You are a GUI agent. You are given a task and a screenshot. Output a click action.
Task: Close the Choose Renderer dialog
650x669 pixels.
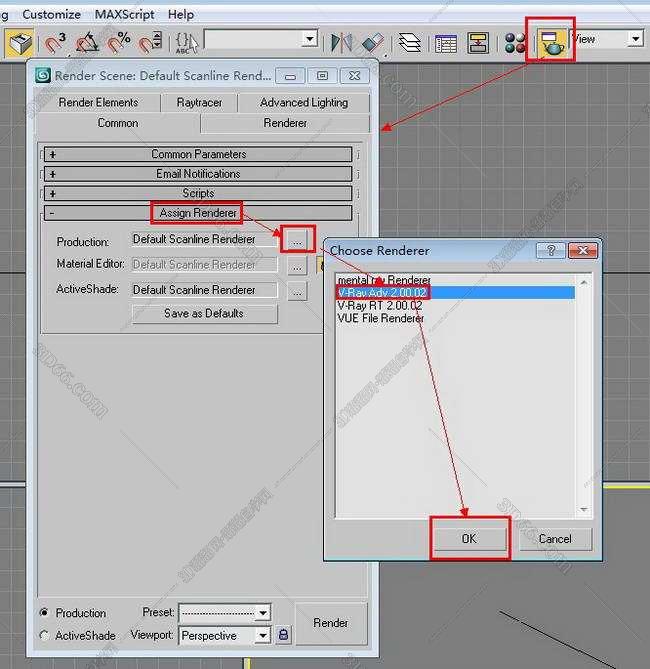click(583, 250)
